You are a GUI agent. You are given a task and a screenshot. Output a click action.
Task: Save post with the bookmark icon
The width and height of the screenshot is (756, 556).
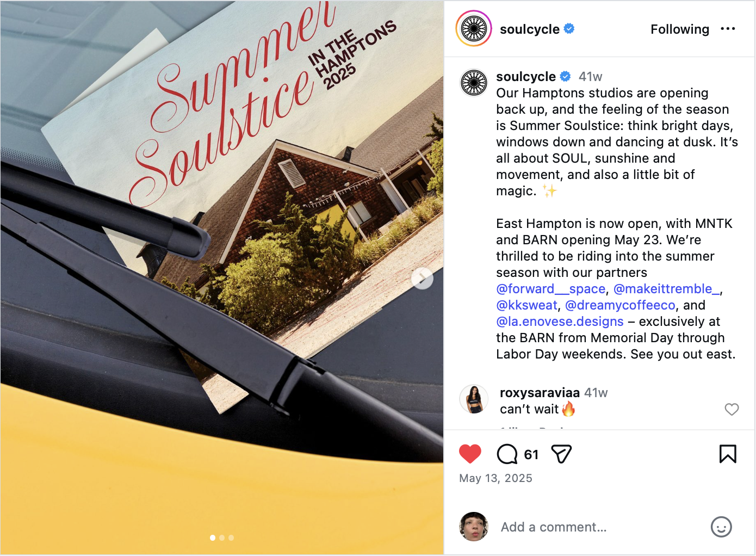(728, 454)
